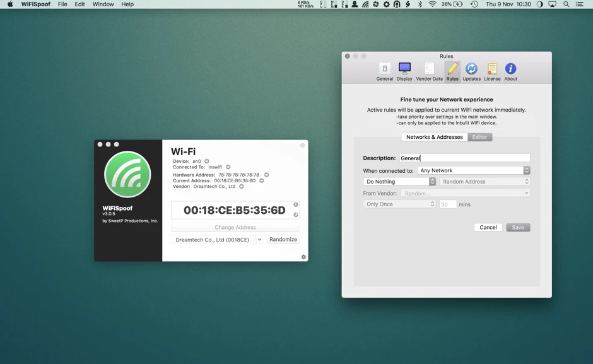This screenshot has height=364, width=593.
Task: Open the Help menu
Action: pyautogui.click(x=127, y=4)
